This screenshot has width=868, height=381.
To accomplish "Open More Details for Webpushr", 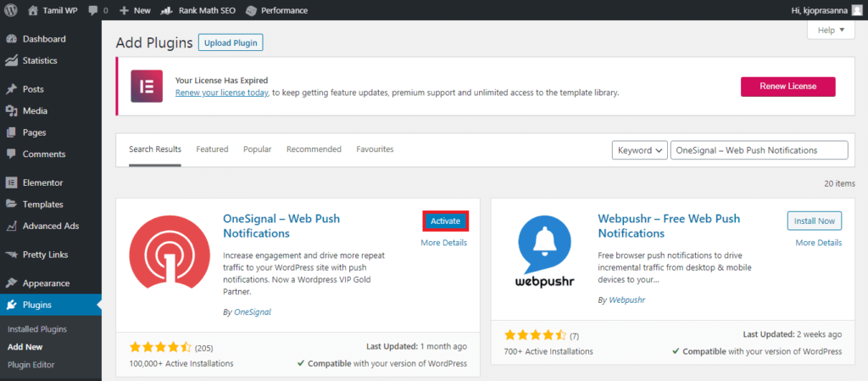I will pyautogui.click(x=819, y=243).
